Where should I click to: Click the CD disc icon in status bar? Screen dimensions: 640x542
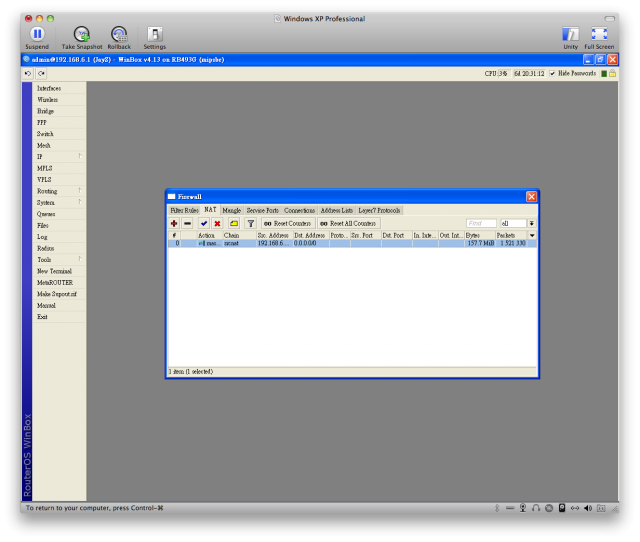coord(549,508)
